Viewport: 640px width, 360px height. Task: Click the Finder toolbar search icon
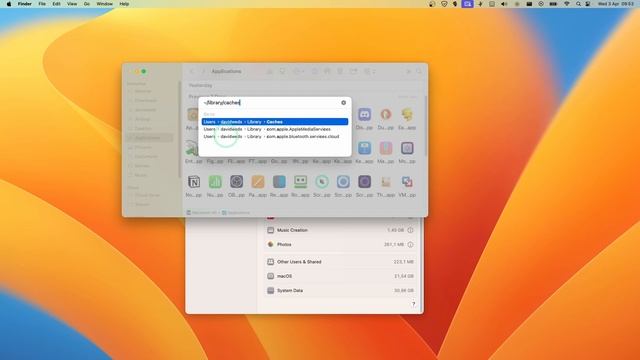pos(419,71)
